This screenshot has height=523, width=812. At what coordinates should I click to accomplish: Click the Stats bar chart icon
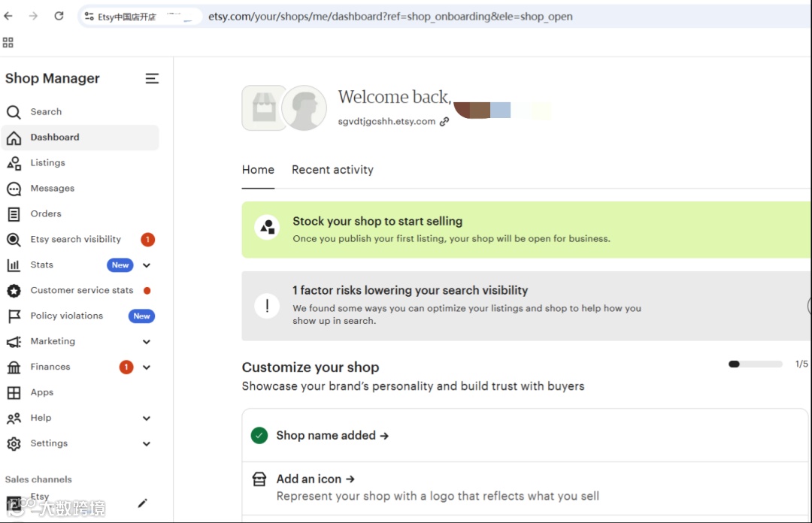coord(14,265)
